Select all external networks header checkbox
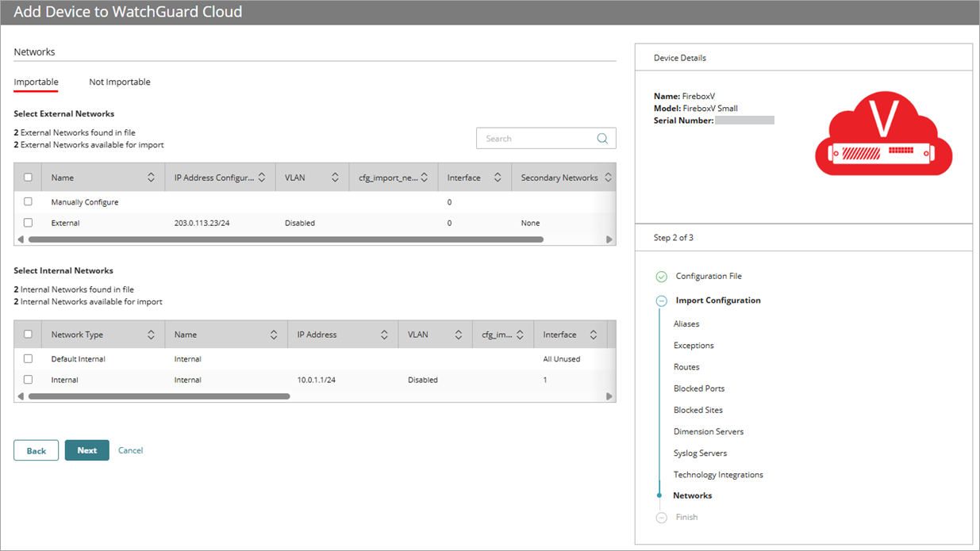Screen dimensions: 980x551 28,178
